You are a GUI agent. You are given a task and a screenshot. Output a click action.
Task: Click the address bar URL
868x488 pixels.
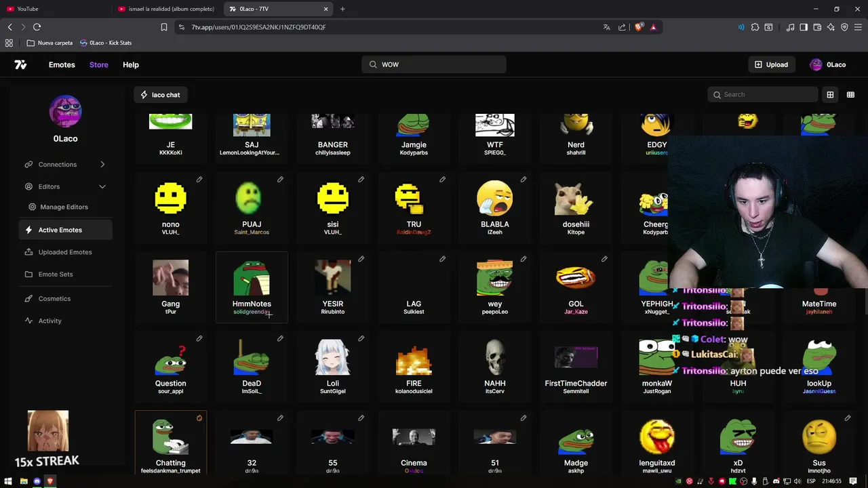coord(258,27)
